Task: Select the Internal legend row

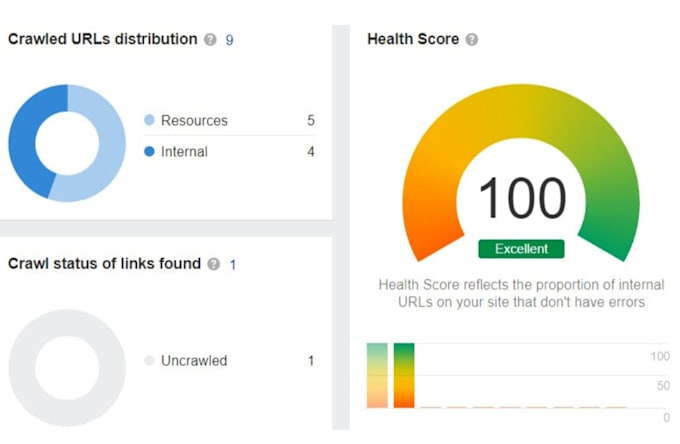Action: tap(229, 151)
